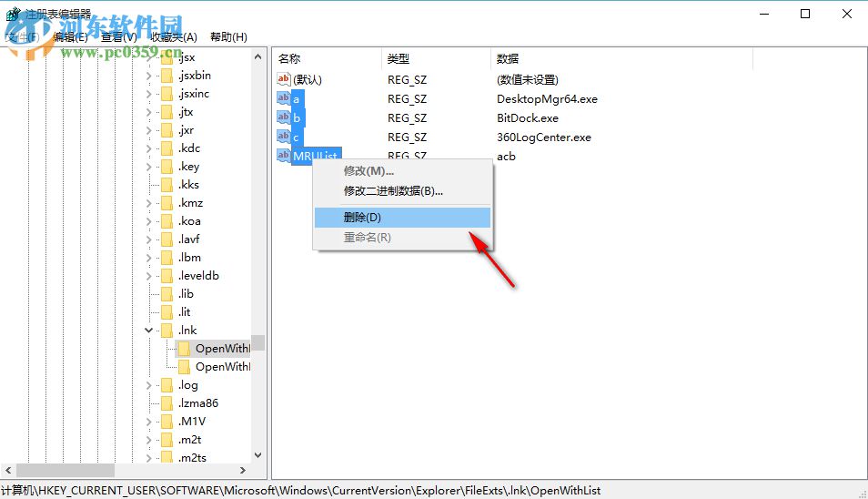Click the .lit folder icon
This screenshot has width=868, height=499.
pos(167,312)
